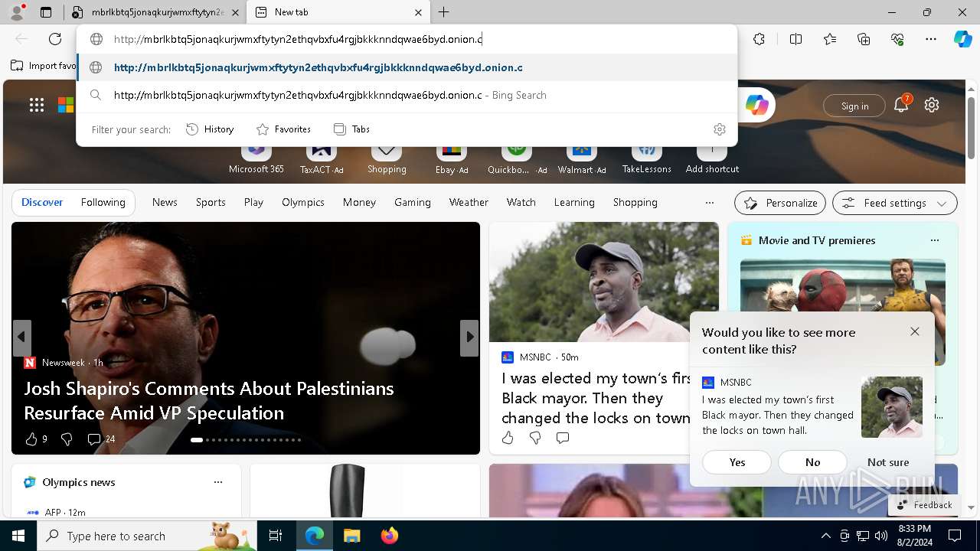This screenshot has height=551, width=980.
Task: Open the Microsoft apps grid launcher
Action: click(37, 105)
